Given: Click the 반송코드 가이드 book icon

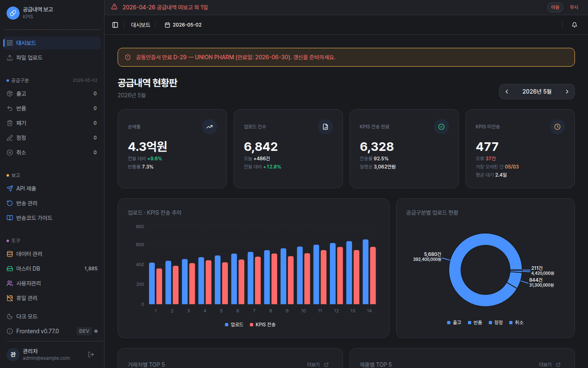Looking at the screenshot, I should point(10,218).
